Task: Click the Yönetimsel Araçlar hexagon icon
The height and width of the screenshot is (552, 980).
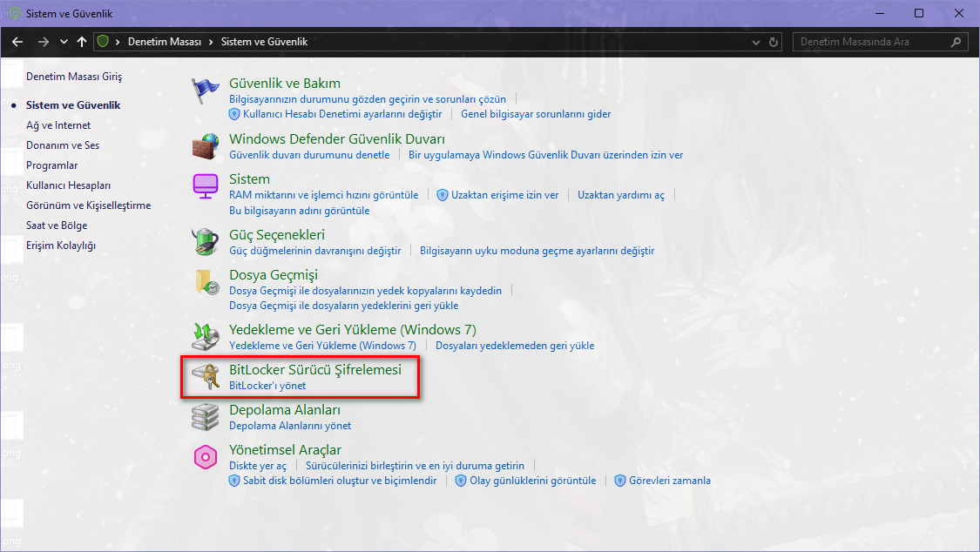Action: click(205, 457)
